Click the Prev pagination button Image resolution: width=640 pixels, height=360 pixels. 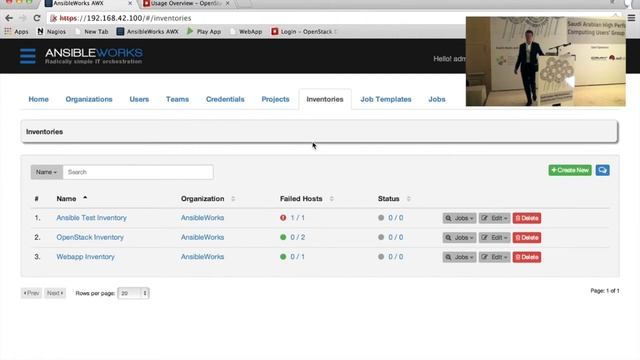31,293
